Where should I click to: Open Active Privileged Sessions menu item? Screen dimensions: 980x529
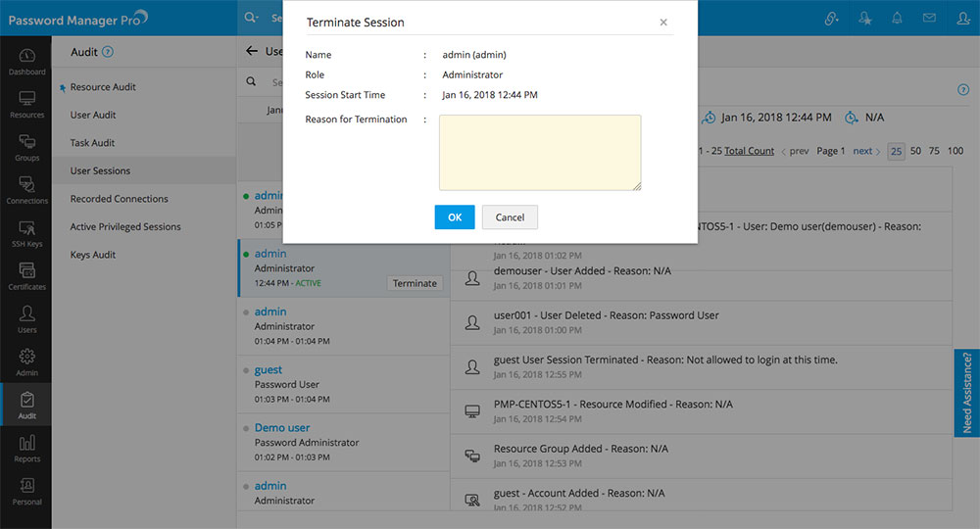125,226
